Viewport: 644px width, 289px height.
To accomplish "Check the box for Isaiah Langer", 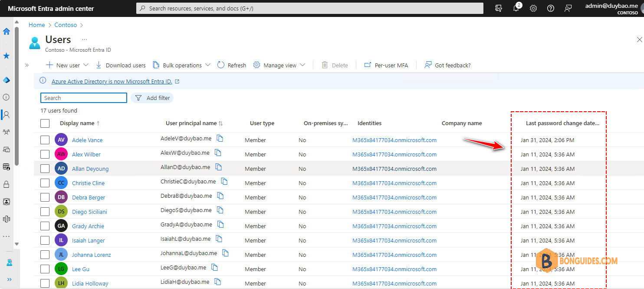I will coord(45,240).
